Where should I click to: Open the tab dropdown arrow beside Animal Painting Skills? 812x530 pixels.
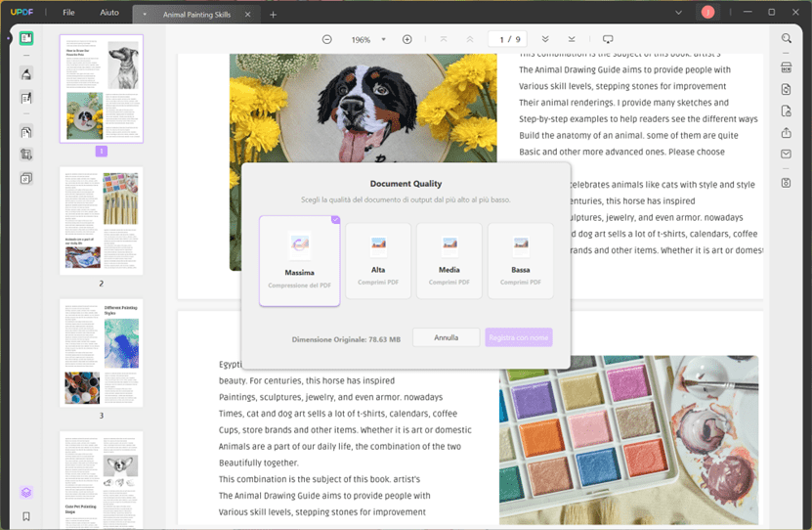(145, 15)
